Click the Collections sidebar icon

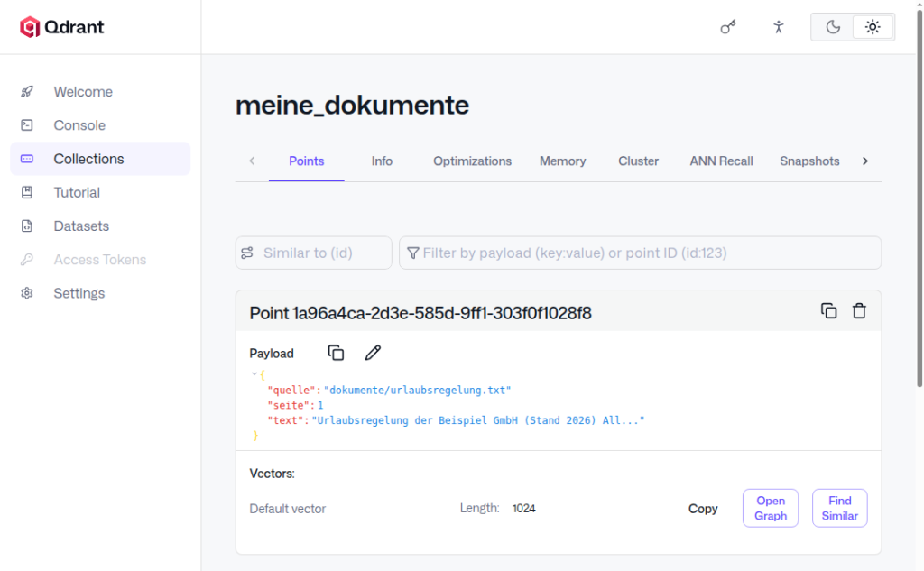pyautogui.click(x=27, y=159)
